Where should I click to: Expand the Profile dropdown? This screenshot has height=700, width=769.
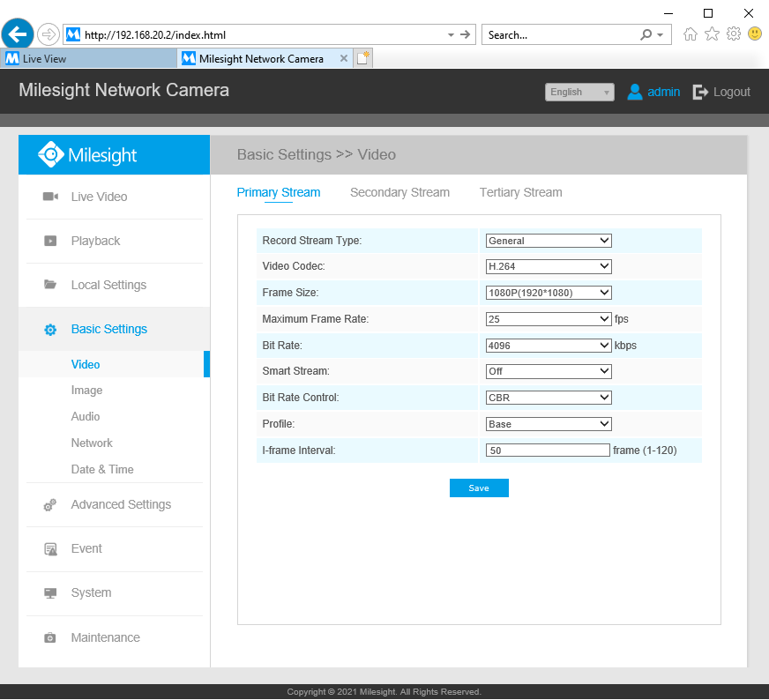tap(549, 424)
